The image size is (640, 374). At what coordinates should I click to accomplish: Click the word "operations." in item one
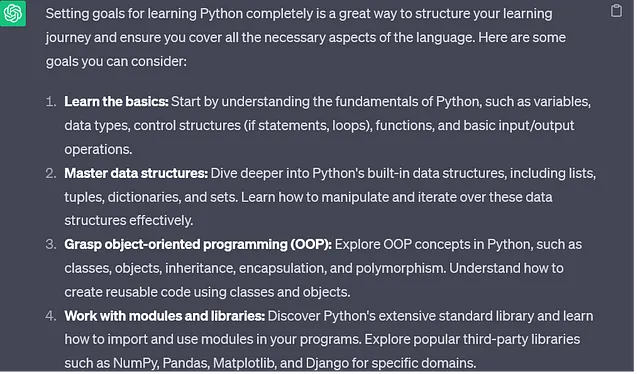click(98, 149)
